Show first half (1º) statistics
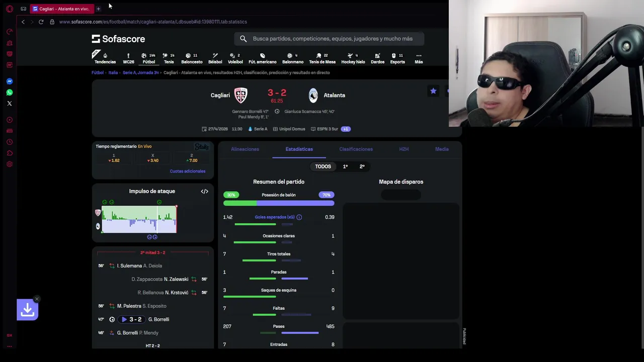This screenshot has height=362, width=644. point(345,166)
